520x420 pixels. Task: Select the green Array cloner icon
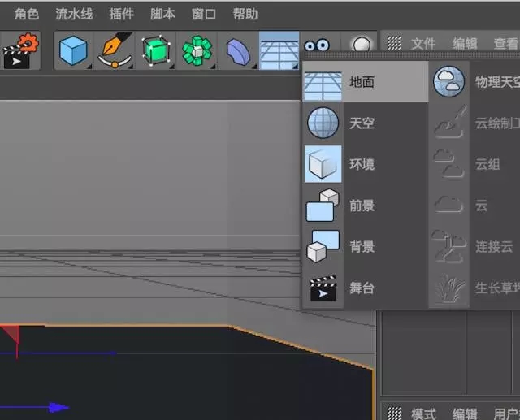click(197, 50)
